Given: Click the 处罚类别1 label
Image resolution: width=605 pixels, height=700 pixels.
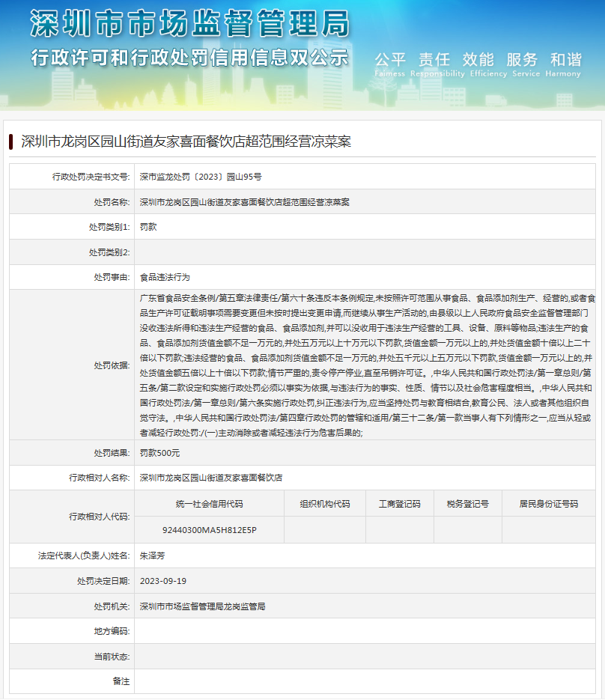Looking at the screenshot, I should click(x=109, y=227).
